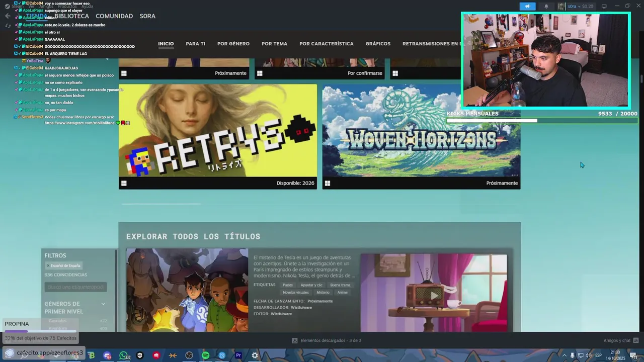Click the Steam wallet balance $0.29
The image size is (644, 362).
click(x=587, y=7)
